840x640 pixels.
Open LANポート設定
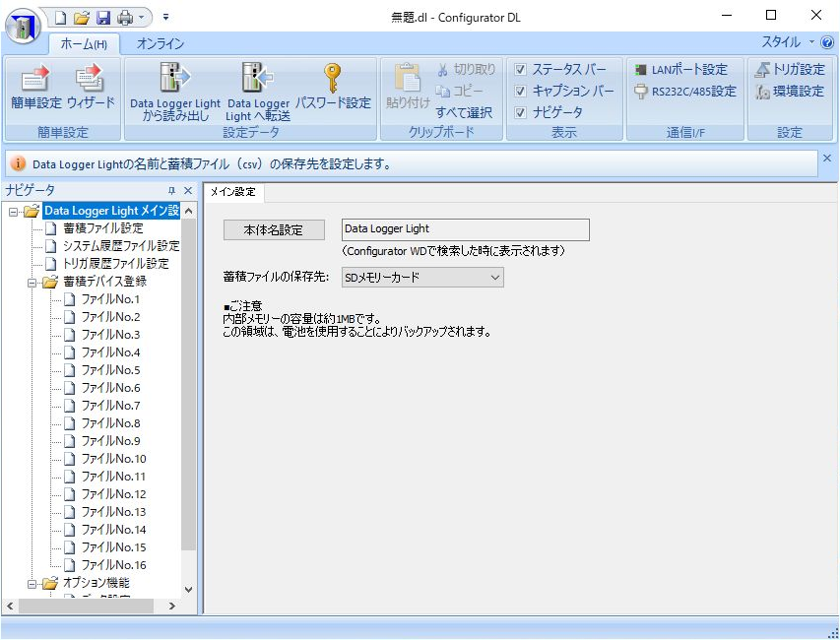tap(680, 70)
